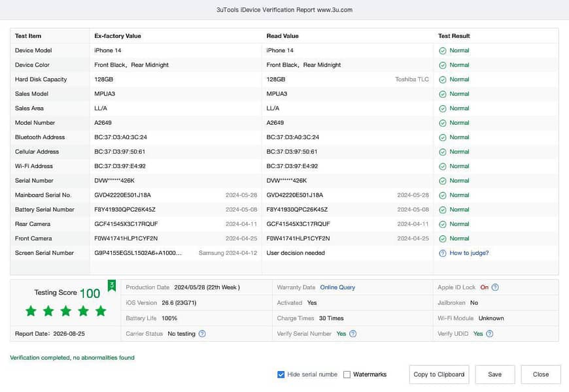Click the Charge Times 30 Times value
The image size is (569, 392).
(x=332, y=318)
